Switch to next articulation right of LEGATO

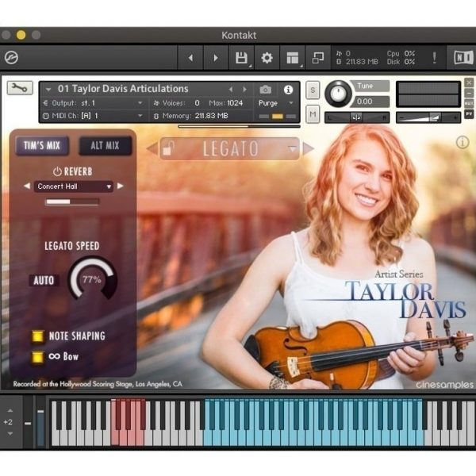[308, 148]
